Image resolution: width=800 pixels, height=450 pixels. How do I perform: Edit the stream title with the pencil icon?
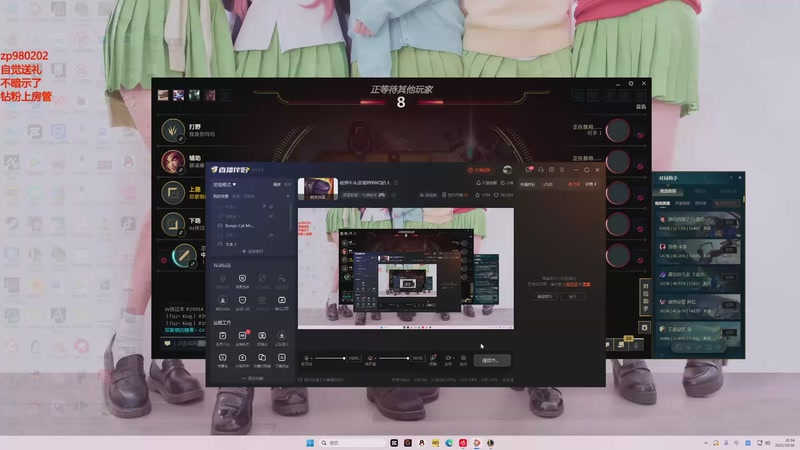click(396, 183)
